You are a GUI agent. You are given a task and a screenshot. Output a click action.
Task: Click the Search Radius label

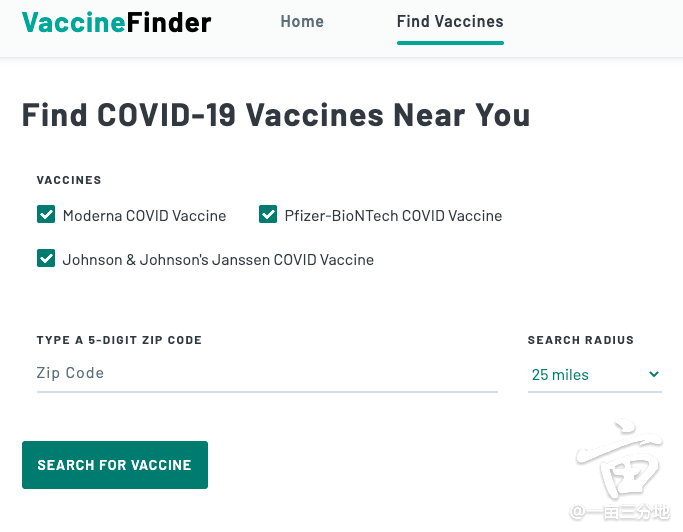(581, 340)
